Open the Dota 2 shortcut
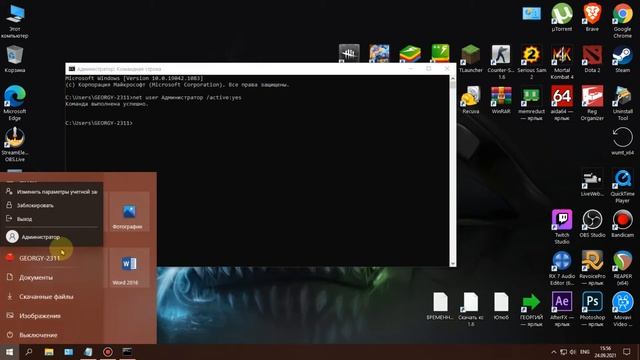Image resolution: width=640 pixels, height=360 pixels. tap(592, 59)
